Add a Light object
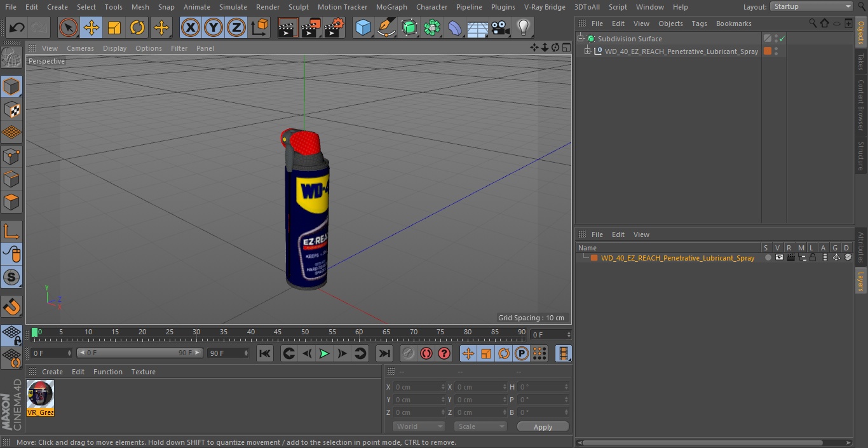Screen dimensions: 868x448 click(524, 28)
